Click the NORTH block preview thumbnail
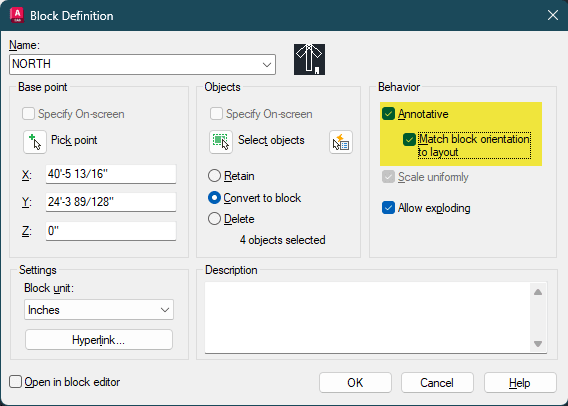 tap(309, 59)
